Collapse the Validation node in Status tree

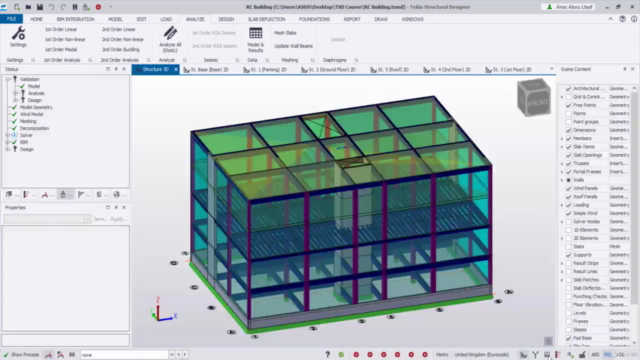7,79
